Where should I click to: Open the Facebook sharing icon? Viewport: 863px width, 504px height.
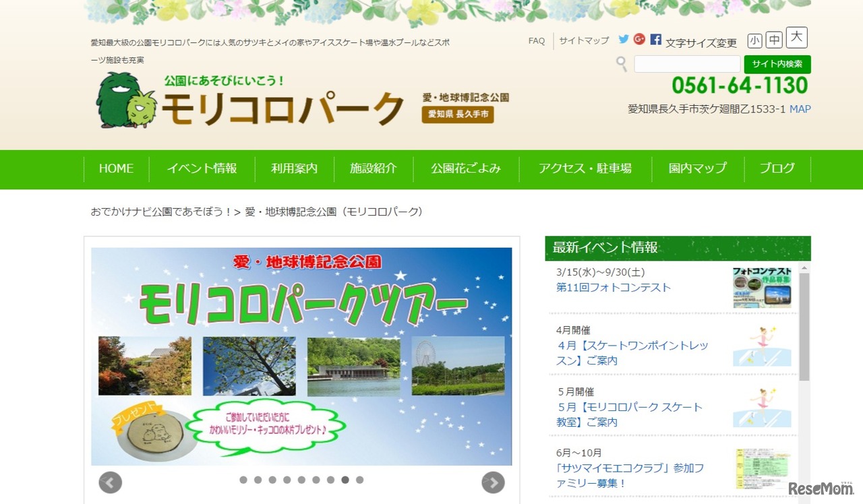point(655,40)
